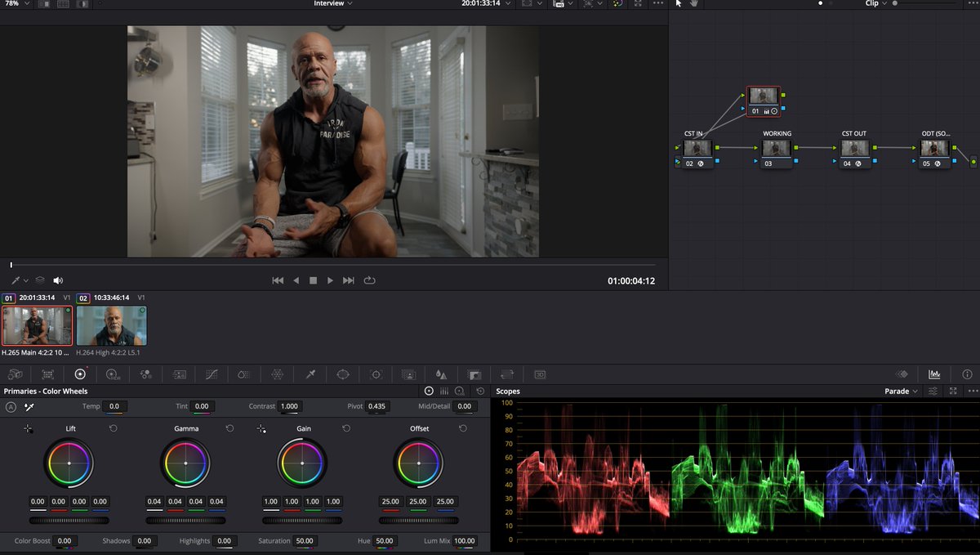Pick white balance with eyedropper
This screenshot has width=980, height=555.
pyautogui.click(x=29, y=406)
